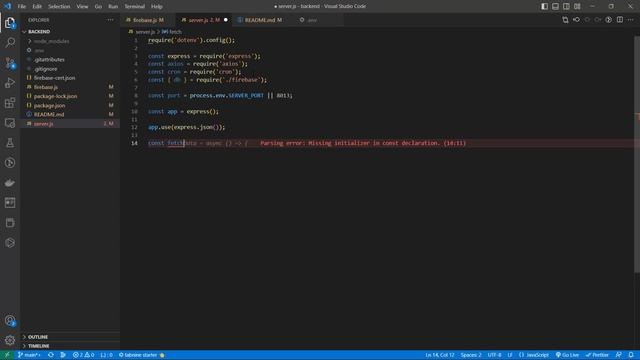
Task: Toggle the bottom panel layout button
Action: (556, 6)
